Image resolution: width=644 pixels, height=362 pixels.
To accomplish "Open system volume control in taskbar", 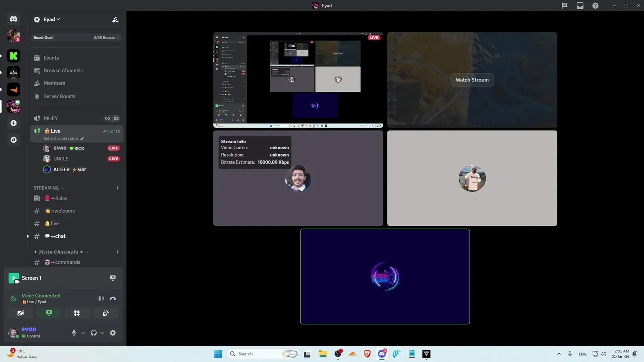I will click(x=603, y=354).
